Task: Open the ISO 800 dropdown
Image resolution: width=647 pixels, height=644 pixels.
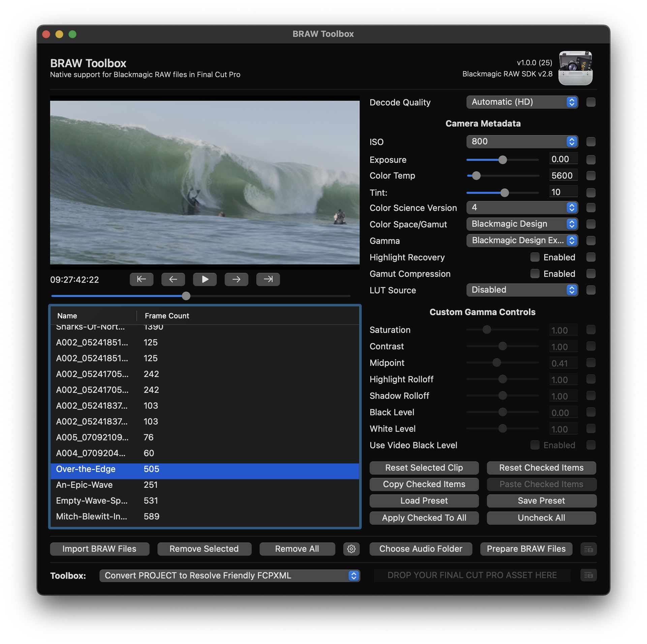Action: (522, 142)
